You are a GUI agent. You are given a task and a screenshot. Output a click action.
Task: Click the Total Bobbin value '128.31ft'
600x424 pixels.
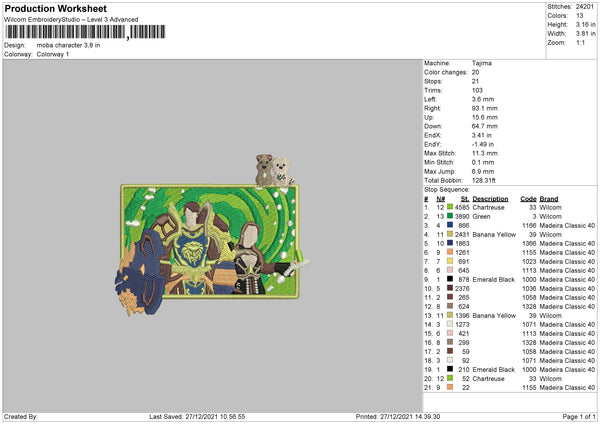point(484,180)
